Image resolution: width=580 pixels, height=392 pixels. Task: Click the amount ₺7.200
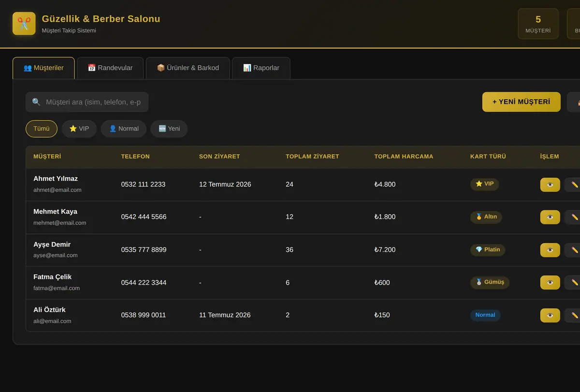coord(385,250)
